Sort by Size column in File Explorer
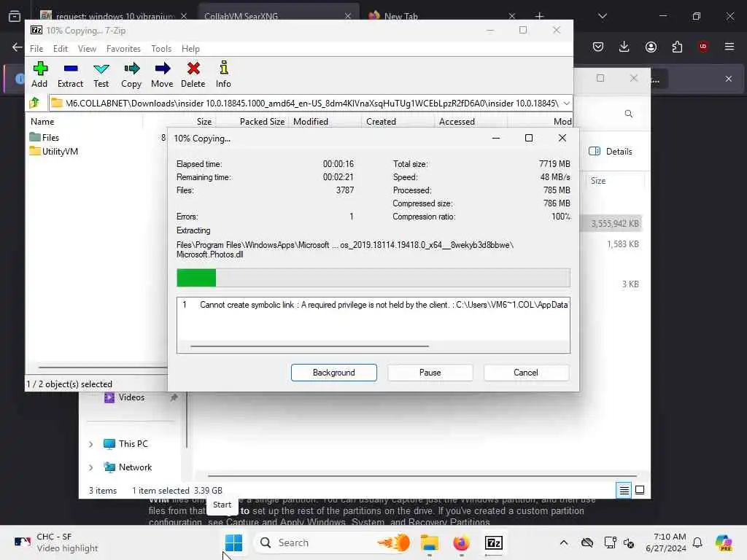 click(x=598, y=181)
